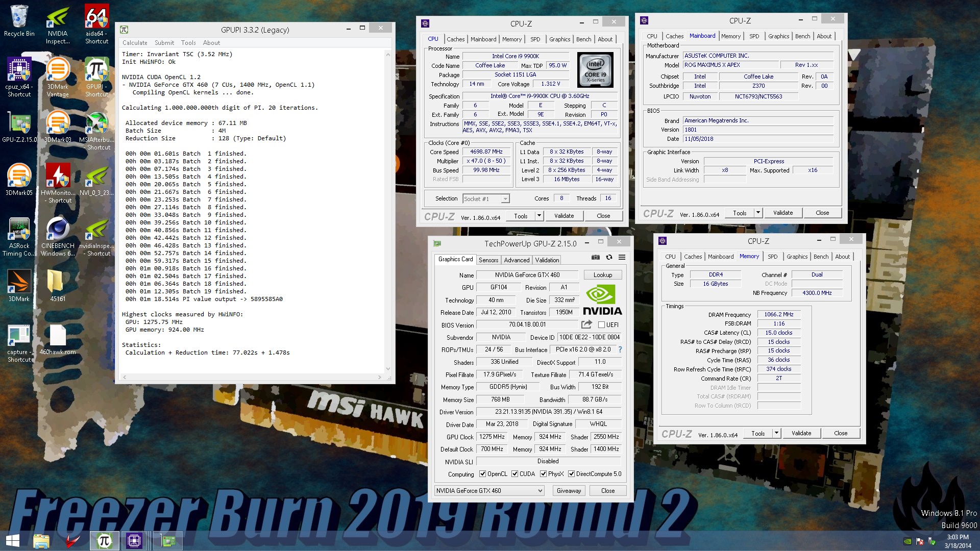The width and height of the screenshot is (980, 551).
Task: Click Tools button in CPU-Z Memory window
Action: pos(758,433)
